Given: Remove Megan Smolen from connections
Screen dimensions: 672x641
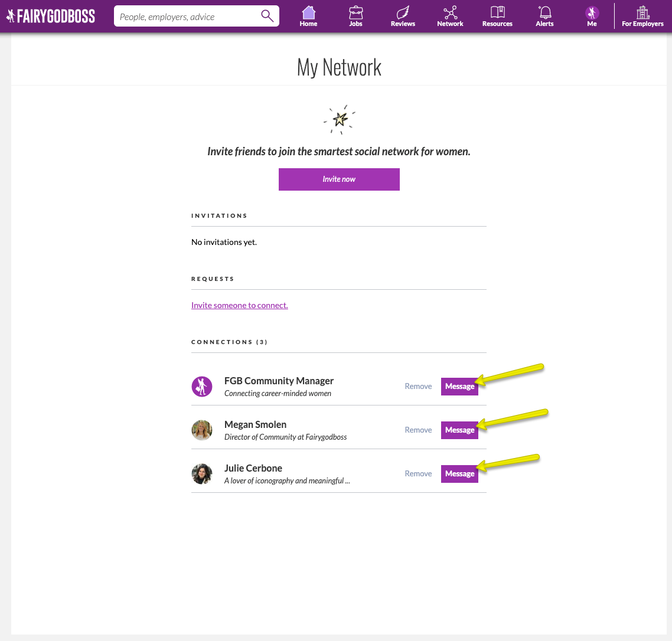Looking at the screenshot, I should click(418, 430).
